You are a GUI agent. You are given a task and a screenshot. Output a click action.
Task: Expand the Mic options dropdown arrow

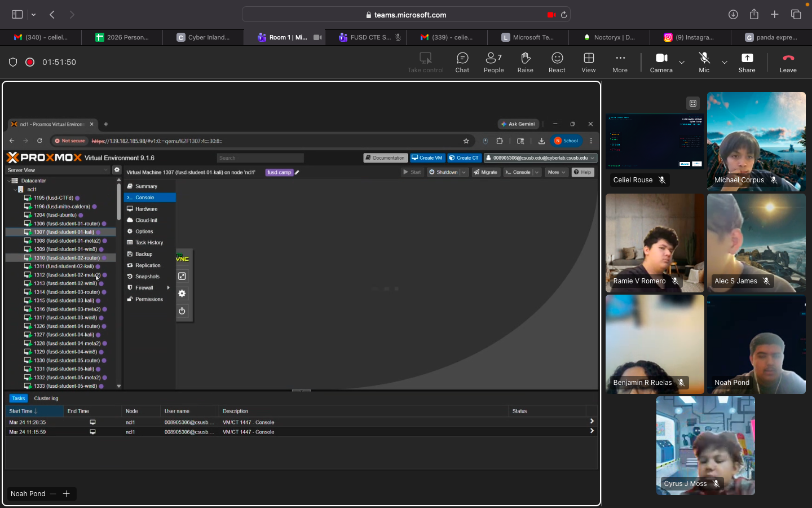[x=725, y=62]
